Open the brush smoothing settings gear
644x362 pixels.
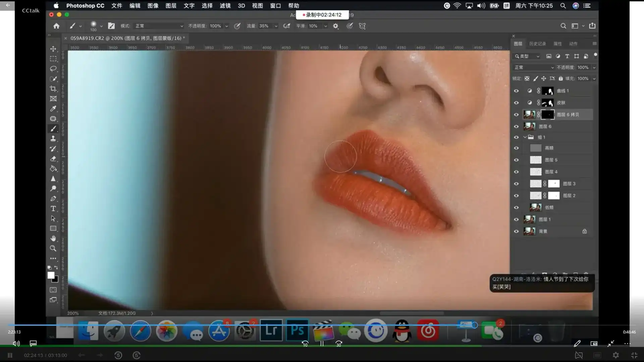335,26
